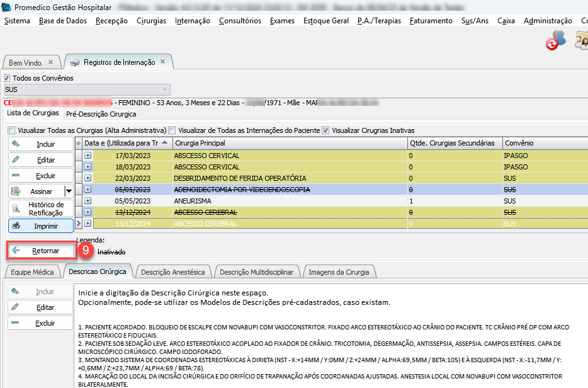Open the Internação menu
588x388 pixels.
(x=193, y=21)
